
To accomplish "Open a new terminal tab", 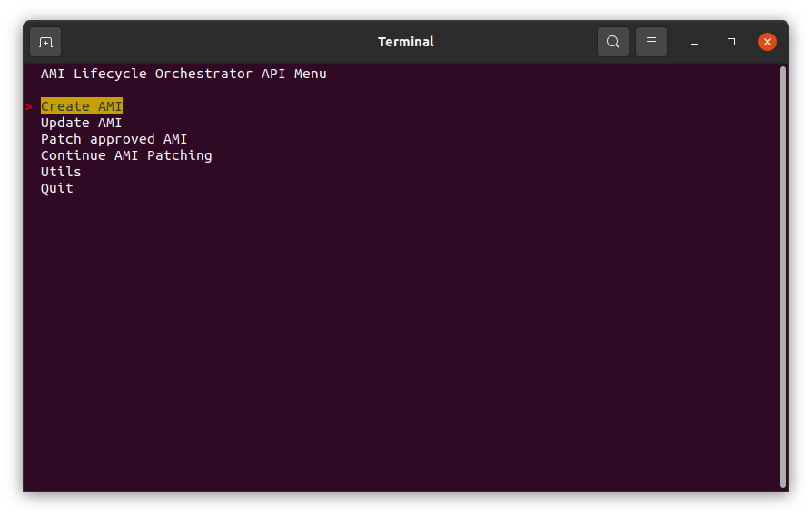I will point(45,42).
